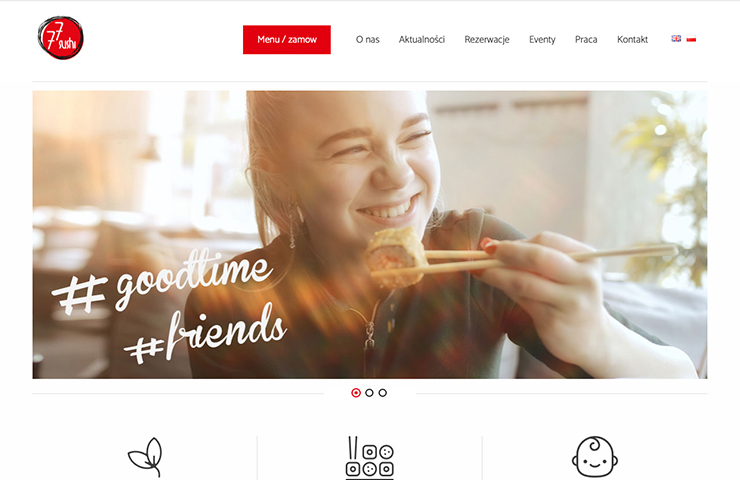Click the #goodtime hashtag text on banner
This screenshot has width=740, height=480.
click(162, 282)
